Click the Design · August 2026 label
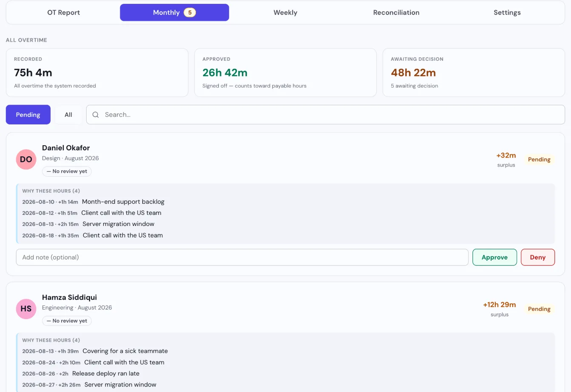 click(71, 158)
